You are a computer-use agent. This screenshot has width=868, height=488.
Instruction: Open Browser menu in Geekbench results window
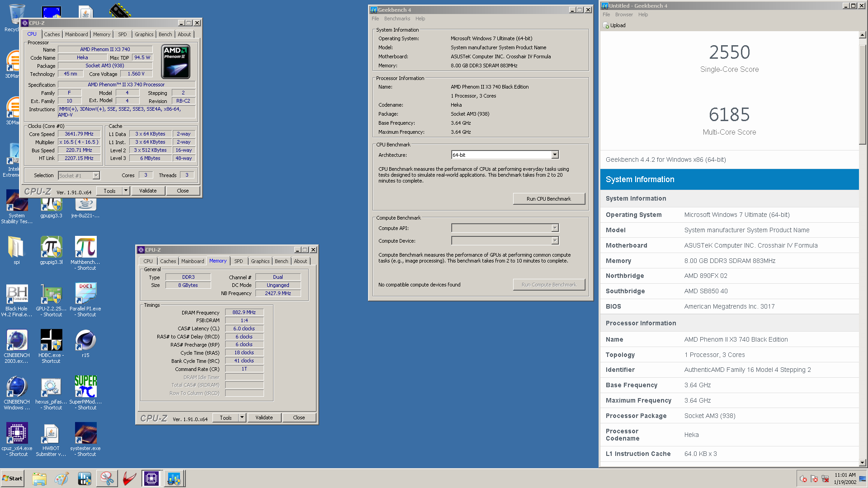[x=624, y=14]
